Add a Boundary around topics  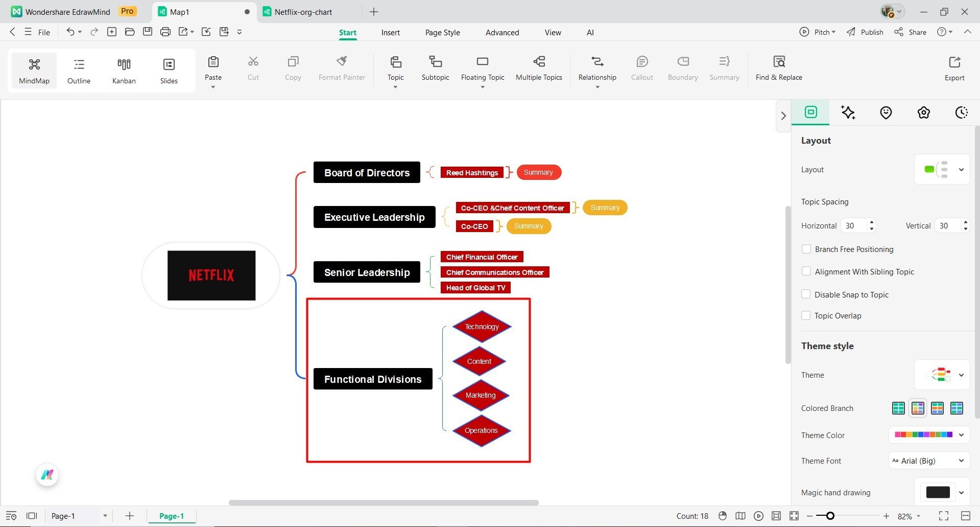683,68
